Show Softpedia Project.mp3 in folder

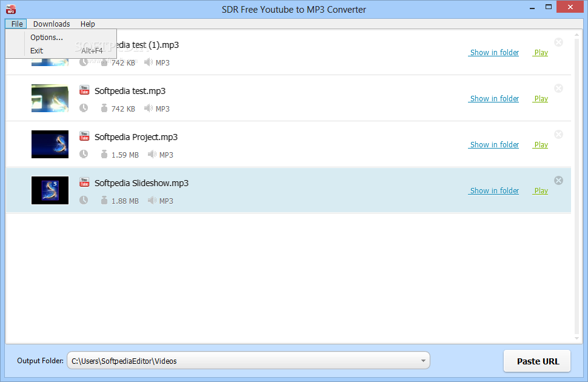tap(494, 145)
